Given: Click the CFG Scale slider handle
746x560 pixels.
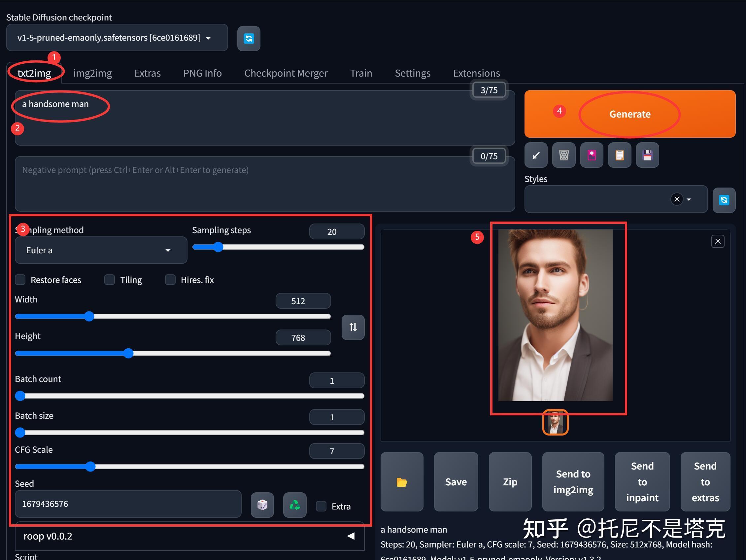Looking at the screenshot, I should pyautogui.click(x=90, y=466).
